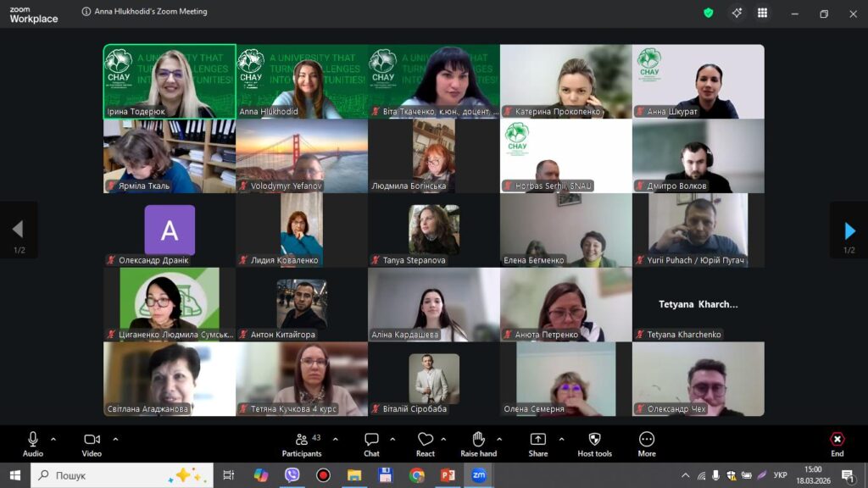Open the Chat panel
The width and height of the screenshot is (868, 488).
point(371,444)
